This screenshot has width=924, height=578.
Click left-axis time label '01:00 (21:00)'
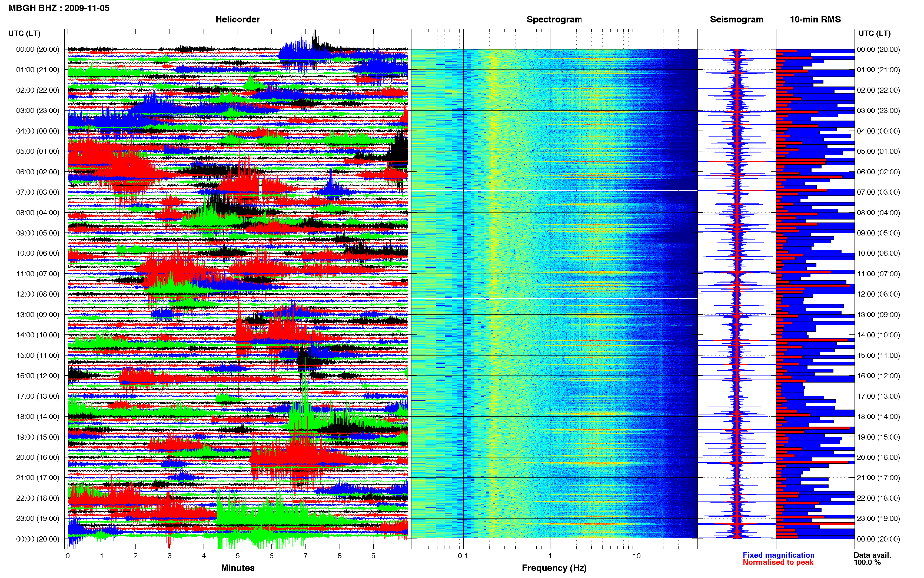38,70
